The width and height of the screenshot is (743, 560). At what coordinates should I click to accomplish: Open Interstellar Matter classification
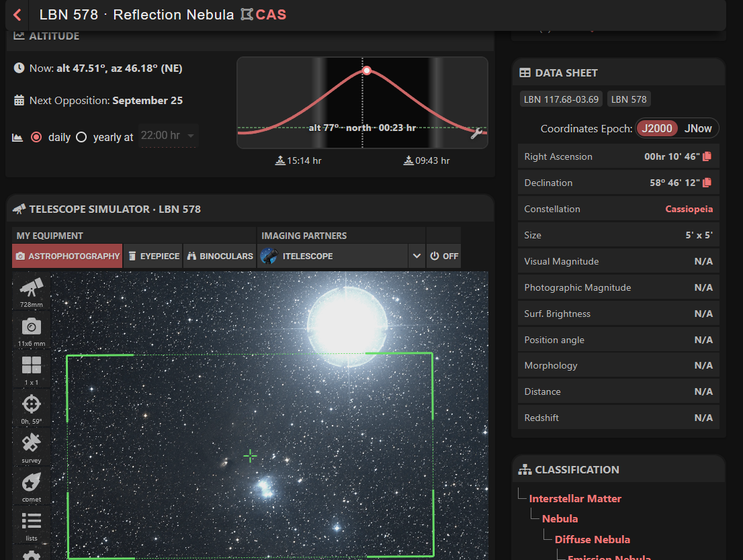point(575,498)
